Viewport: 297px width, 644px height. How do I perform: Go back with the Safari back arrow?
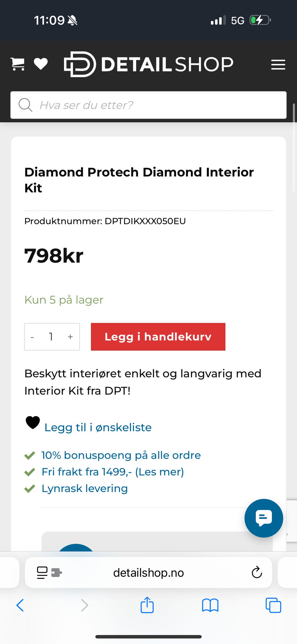click(20, 605)
